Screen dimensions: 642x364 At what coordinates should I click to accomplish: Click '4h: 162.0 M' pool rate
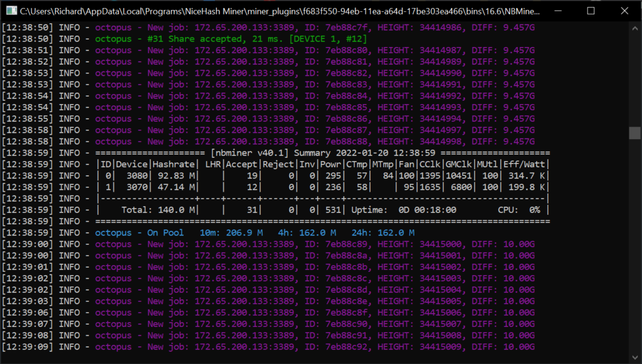tap(307, 233)
